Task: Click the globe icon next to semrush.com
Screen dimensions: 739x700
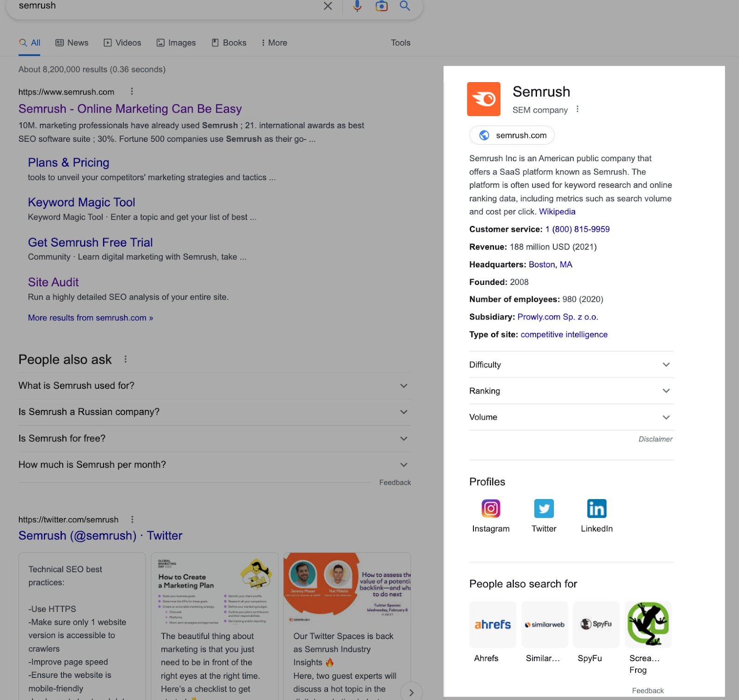Action: coord(483,135)
